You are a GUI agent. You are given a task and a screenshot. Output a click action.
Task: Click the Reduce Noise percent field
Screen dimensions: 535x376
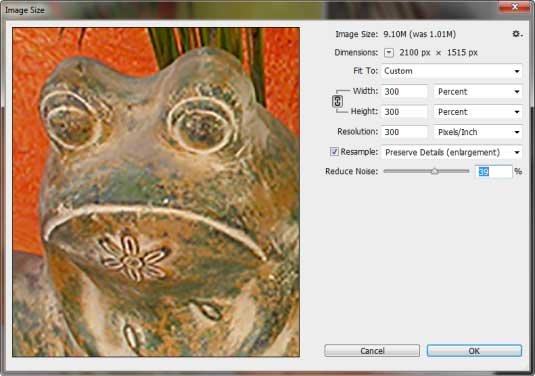[494, 172]
